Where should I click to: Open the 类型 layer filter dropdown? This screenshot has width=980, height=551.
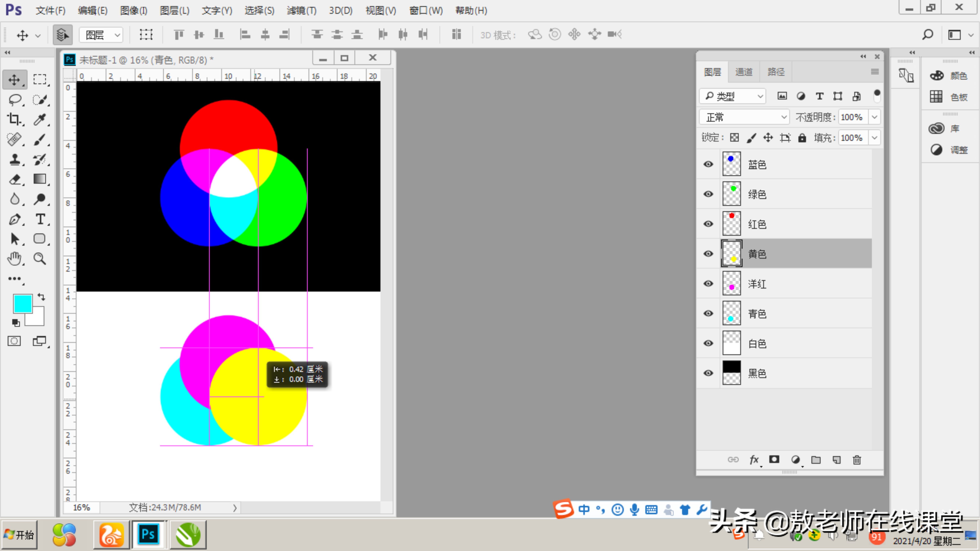(732, 96)
